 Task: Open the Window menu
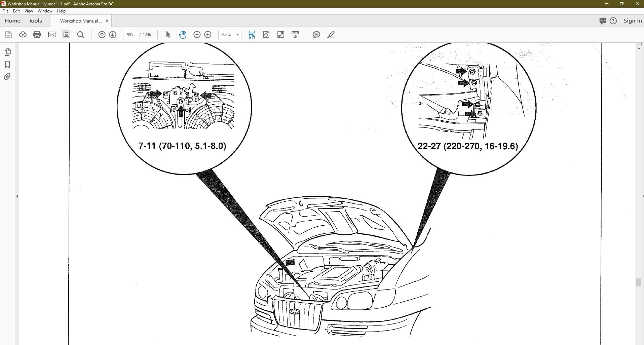[x=45, y=11]
